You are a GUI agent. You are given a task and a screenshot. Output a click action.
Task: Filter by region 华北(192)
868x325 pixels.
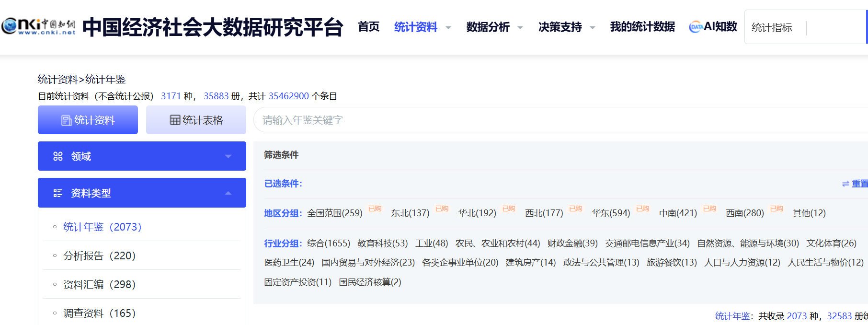[x=477, y=213]
